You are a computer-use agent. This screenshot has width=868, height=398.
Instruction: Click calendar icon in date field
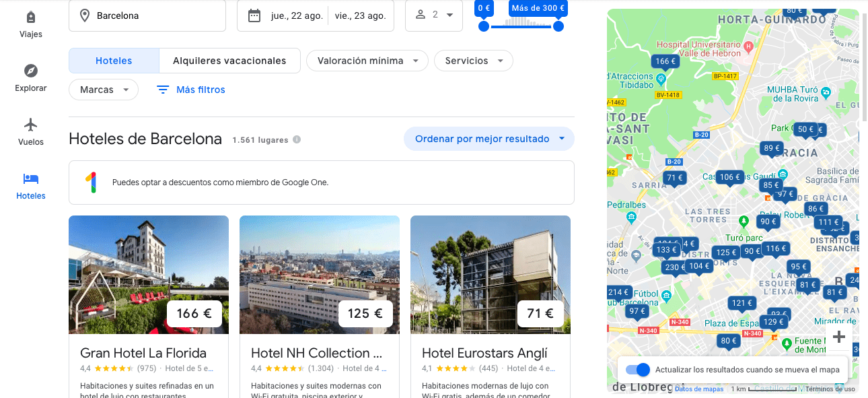(x=254, y=15)
